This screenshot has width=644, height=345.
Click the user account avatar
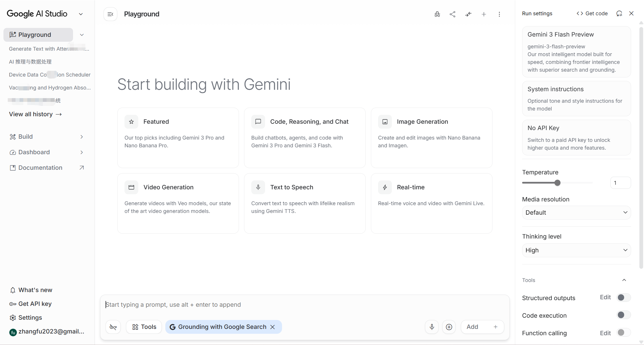click(13, 332)
